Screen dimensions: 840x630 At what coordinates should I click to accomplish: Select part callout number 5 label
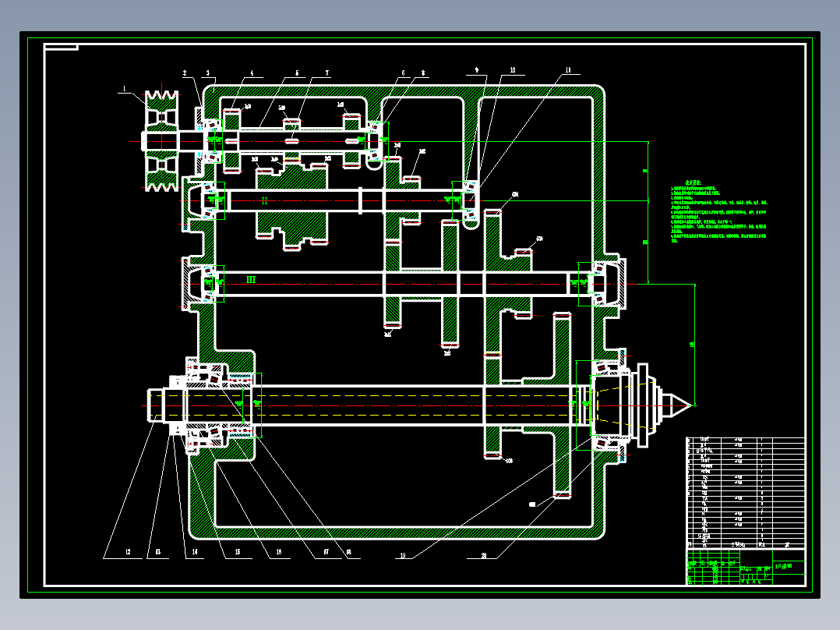point(297,73)
